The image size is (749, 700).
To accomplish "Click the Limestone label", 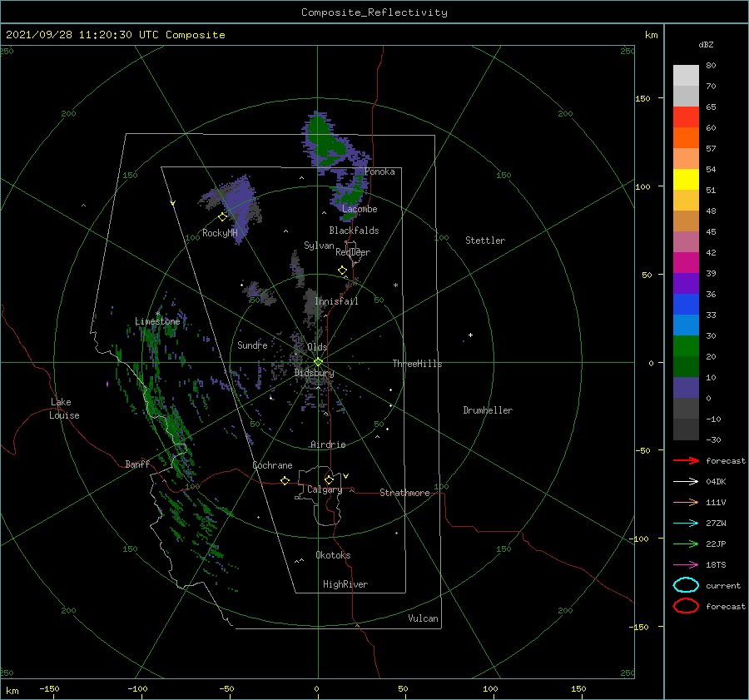I will click(x=157, y=321).
